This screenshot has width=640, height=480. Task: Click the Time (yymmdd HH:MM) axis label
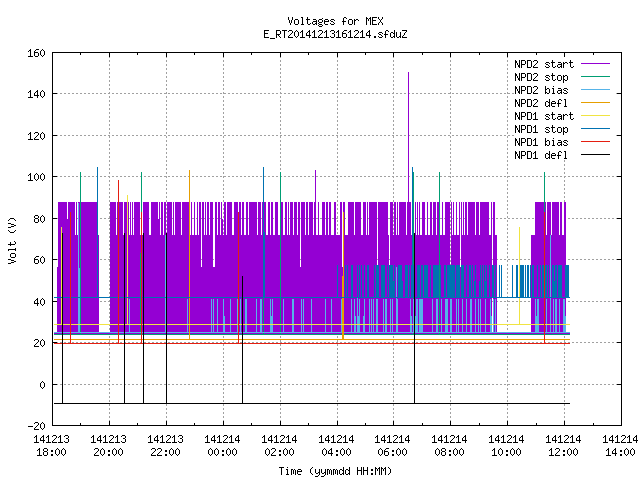coord(335,471)
